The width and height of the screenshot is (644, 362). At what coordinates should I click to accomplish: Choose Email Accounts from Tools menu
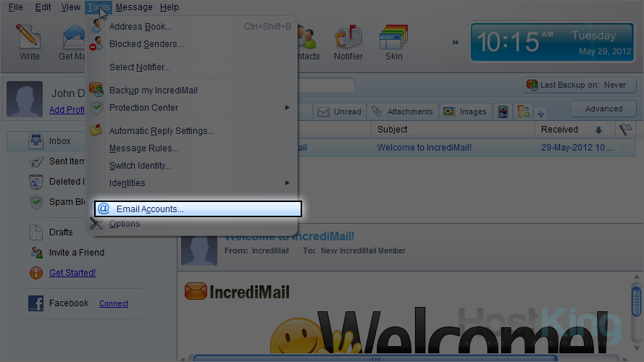(197, 209)
